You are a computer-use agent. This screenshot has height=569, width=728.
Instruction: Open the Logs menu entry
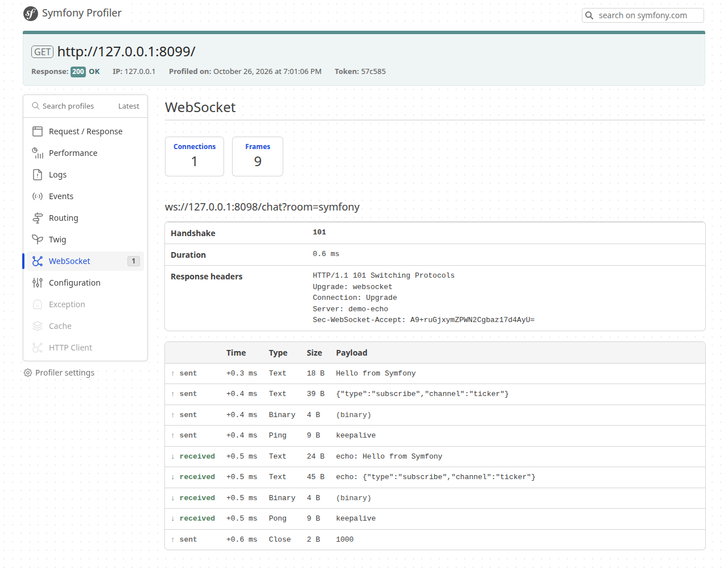[x=85, y=175]
